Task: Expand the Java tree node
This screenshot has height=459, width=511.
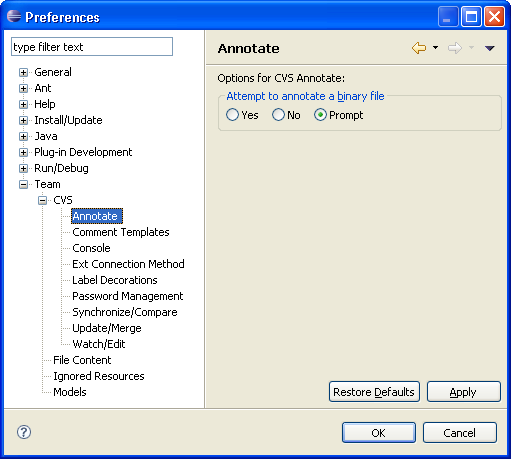Action: (23, 136)
